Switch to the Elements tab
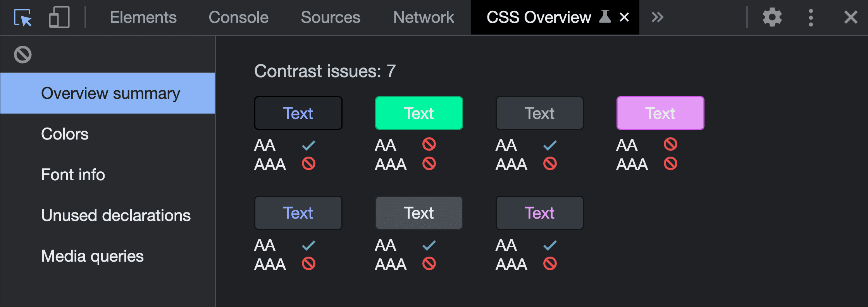The image size is (868, 307). tap(143, 17)
